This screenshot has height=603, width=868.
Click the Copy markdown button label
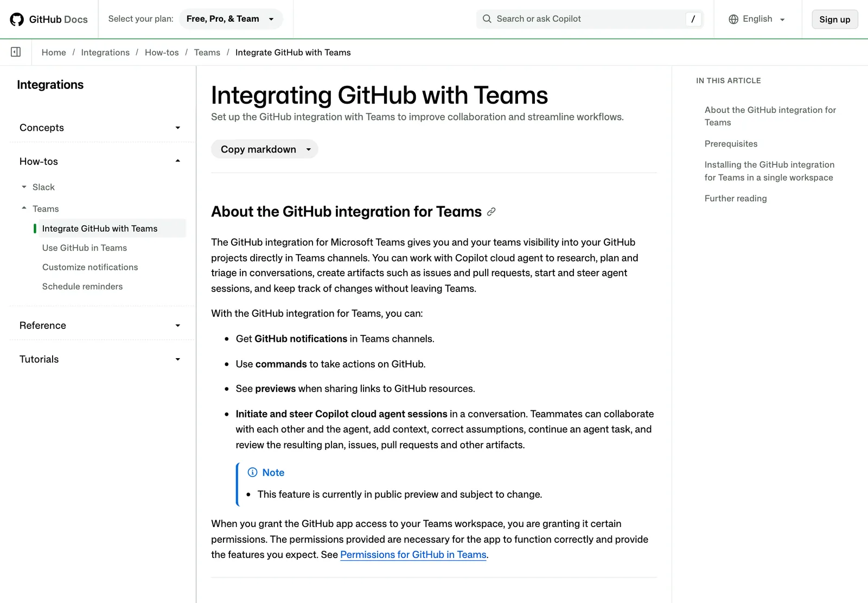[x=258, y=149]
